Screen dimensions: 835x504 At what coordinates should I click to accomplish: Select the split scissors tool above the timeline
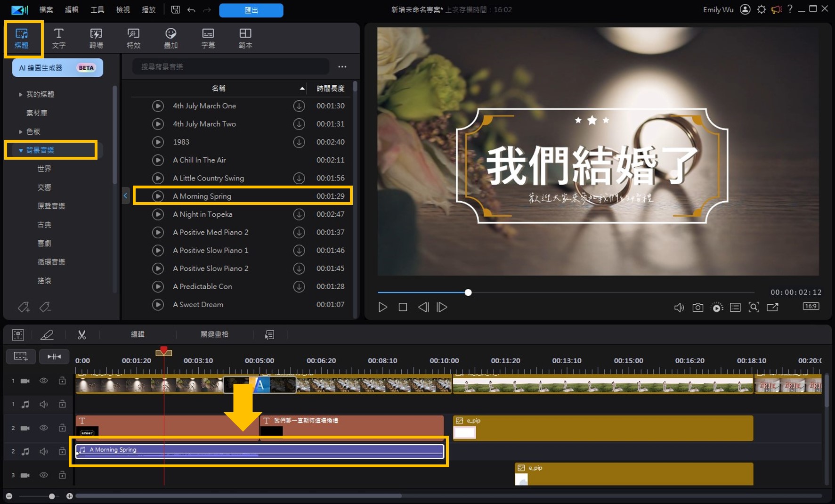(82, 334)
